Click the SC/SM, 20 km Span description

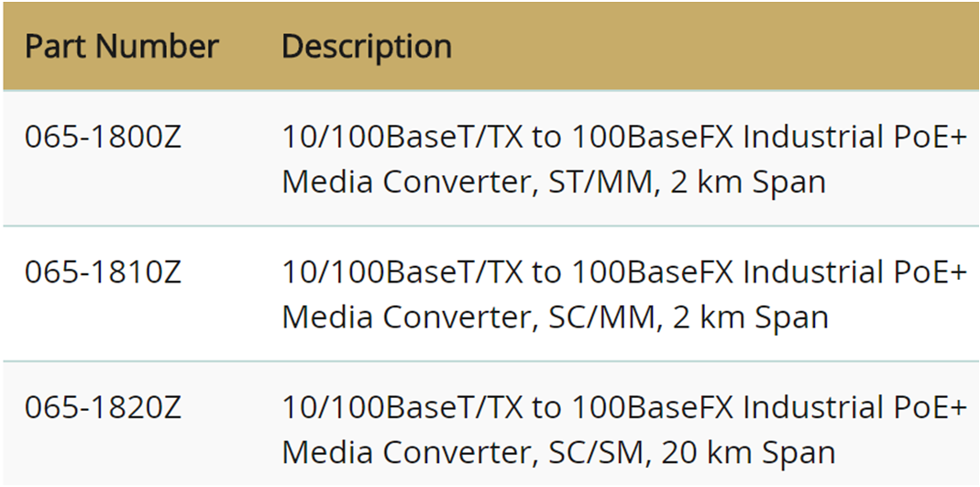point(692,453)
